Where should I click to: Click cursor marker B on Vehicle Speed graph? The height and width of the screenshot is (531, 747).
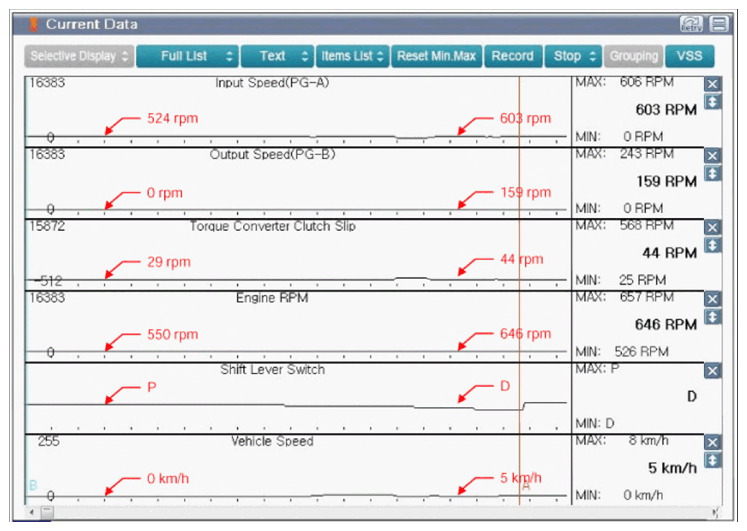click(x=33, y=486)
